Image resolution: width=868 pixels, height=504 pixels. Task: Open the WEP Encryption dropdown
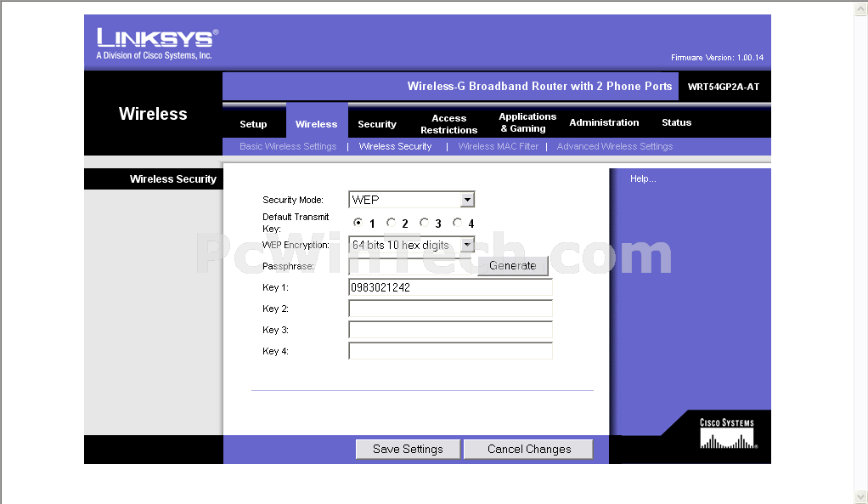click(411, 245)
